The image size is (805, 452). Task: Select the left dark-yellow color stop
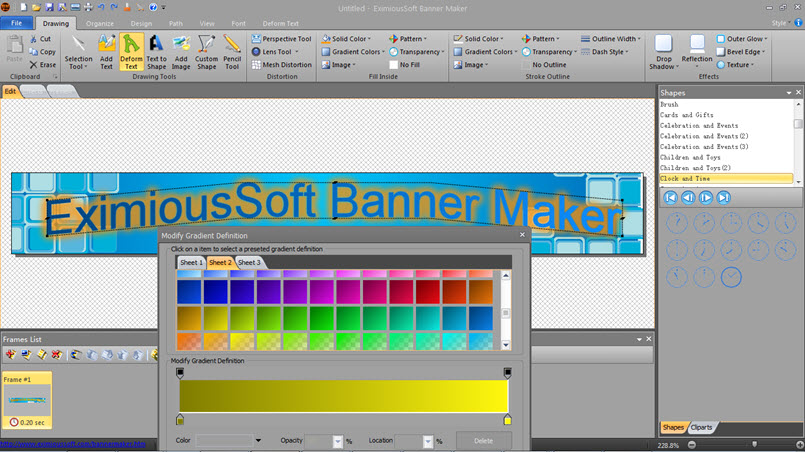tap(180, 419)
